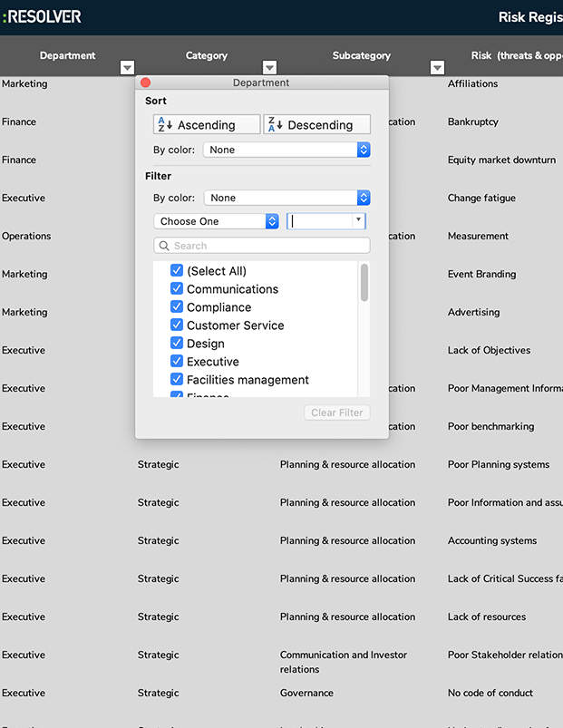Close the Department filter popup
Viewport: 563px width, 728px height.
146,83
